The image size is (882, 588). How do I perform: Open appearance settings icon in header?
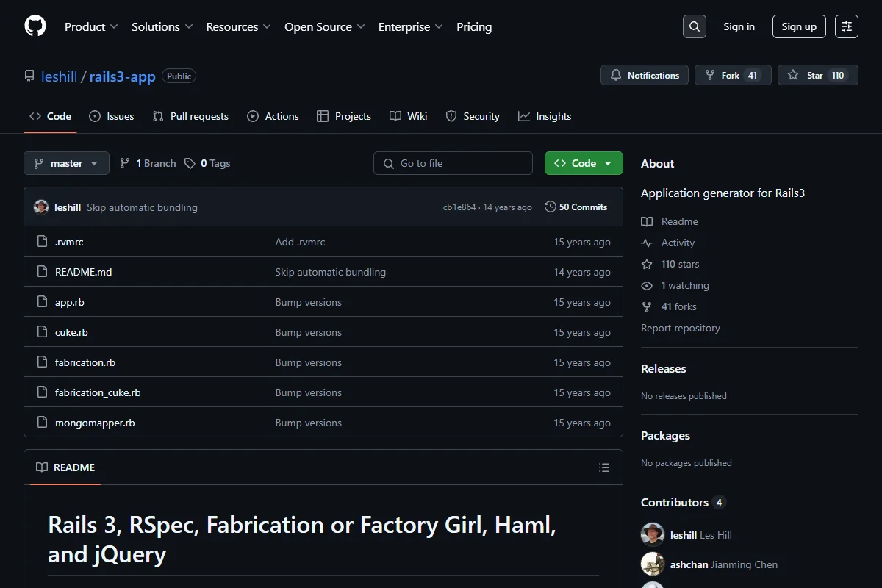(847, 26)
